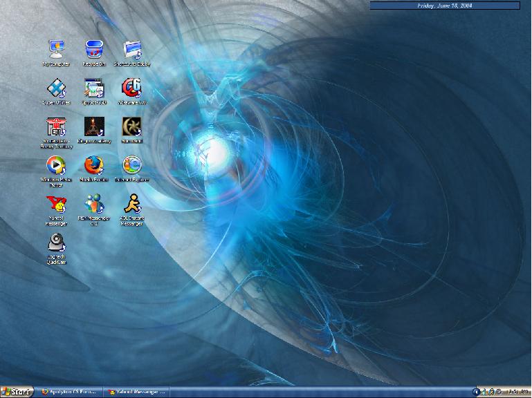Image resolution: width=532 pixels, height=398 pixels.
Task: Click the Start button
Action: pyautogui.click(x=17, y=392)
